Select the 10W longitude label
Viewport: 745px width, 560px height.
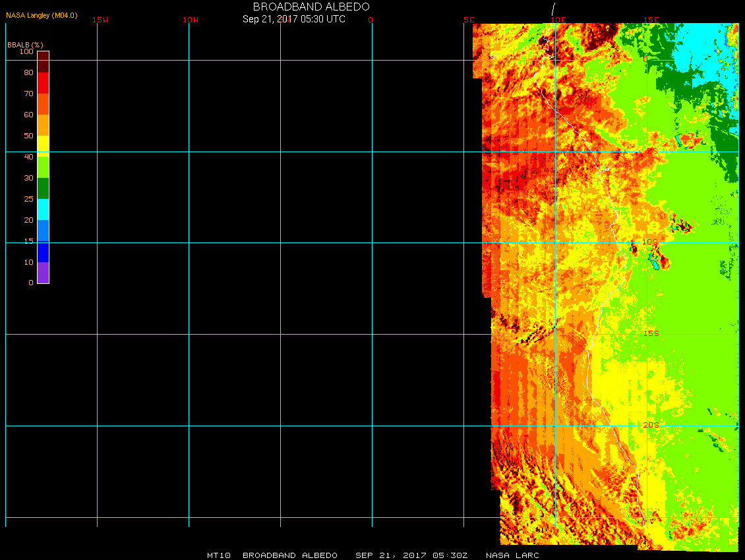(191, 20)
